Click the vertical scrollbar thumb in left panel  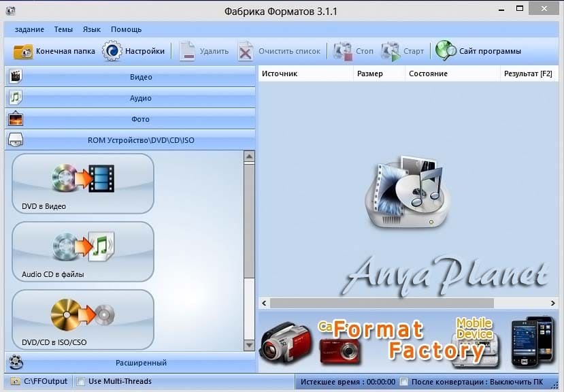[249, 220]
